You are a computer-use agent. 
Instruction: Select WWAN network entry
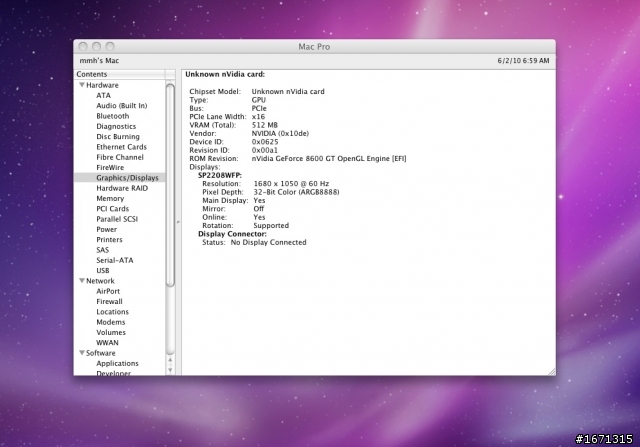click(107, 342)
